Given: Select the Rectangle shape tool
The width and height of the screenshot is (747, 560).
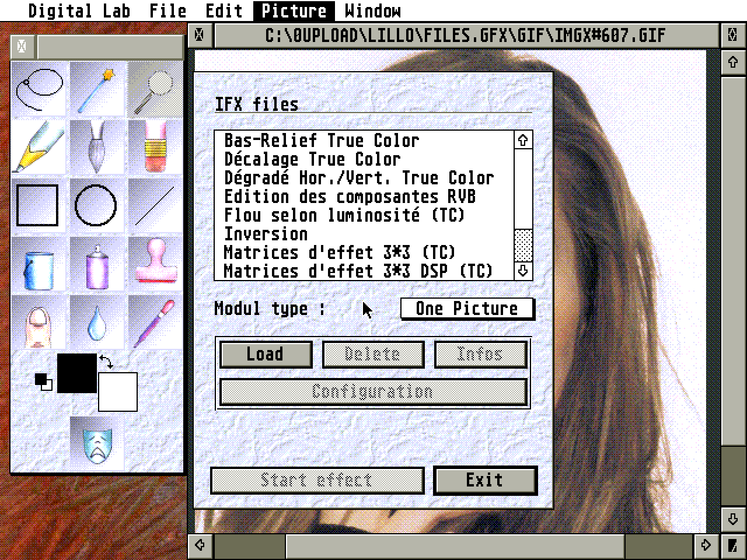Looking at the screenshot, I should (x=38, y=205).
